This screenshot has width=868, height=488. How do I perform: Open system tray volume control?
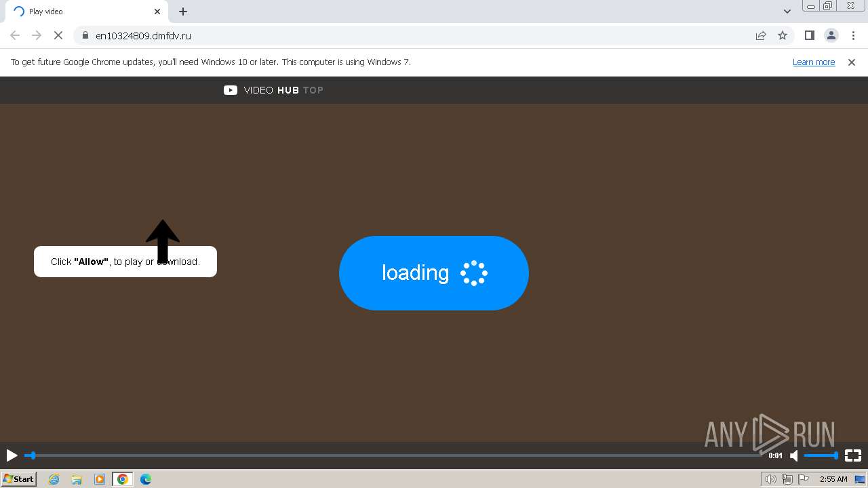pyautogui.click(x=771, y=479)
